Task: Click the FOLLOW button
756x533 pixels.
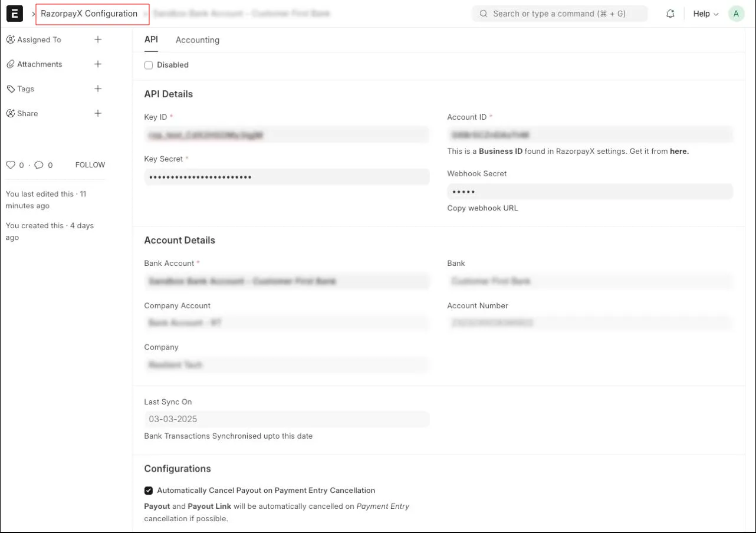Action: pyautogui.click(x=90, y=165)
